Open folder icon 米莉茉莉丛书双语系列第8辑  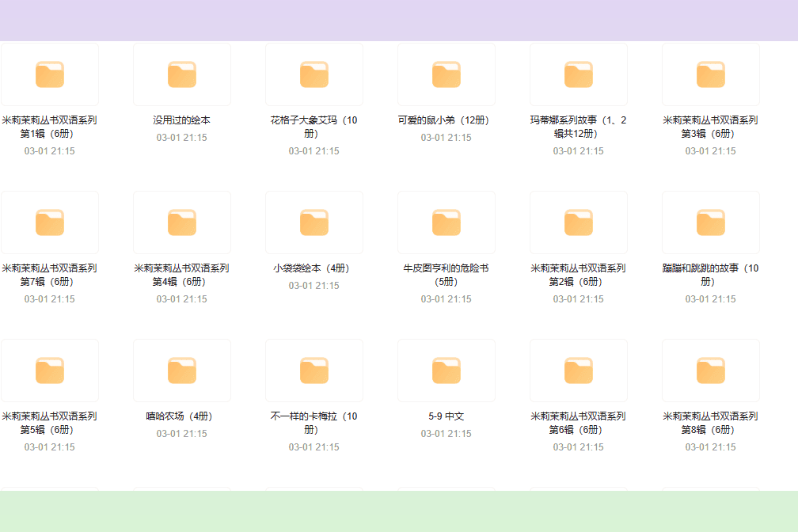pyautogui.click(x=711, y=370)
